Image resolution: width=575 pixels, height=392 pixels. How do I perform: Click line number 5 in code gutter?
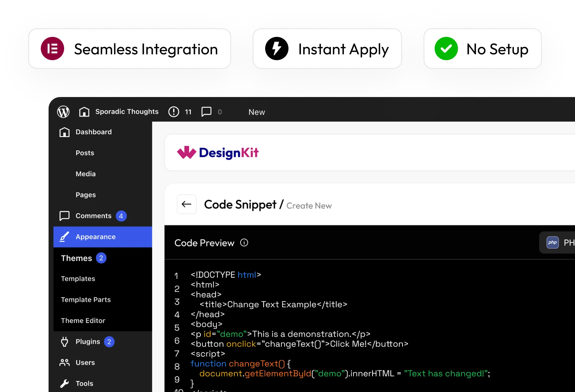(177, 328)
